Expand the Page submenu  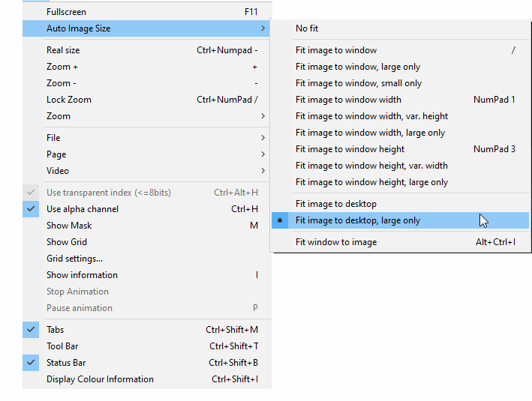pyautogui.click(x=56, y=154)
